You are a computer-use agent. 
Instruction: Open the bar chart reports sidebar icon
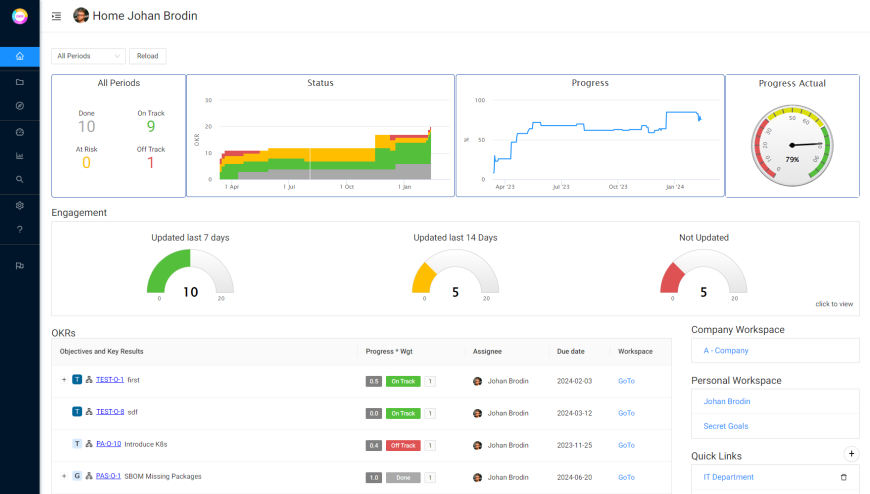click(20, 156)
